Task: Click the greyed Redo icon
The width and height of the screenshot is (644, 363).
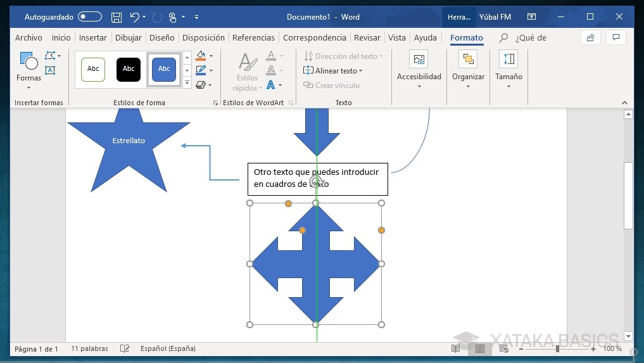Action: [156, 17]
